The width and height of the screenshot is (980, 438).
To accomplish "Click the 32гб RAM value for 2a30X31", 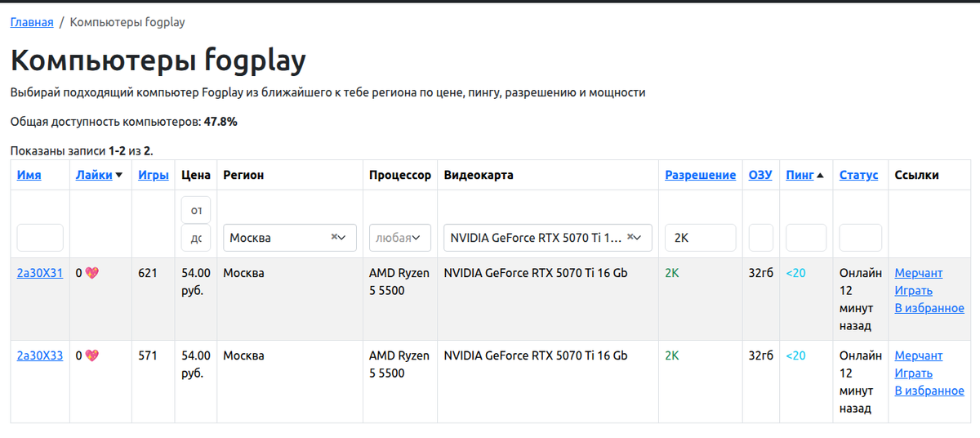I will coord(761,273).
